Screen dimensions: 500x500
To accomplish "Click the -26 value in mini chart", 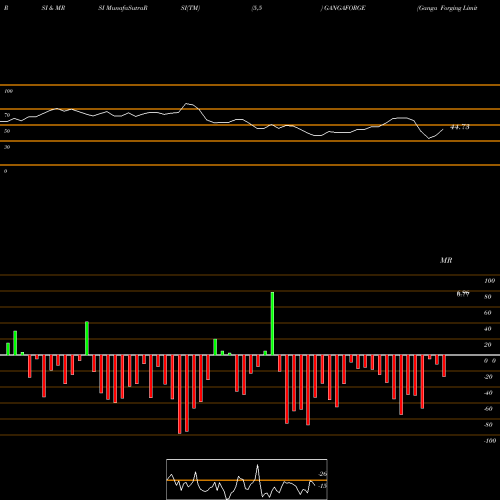I will pyautogui.click(x=323, y=474).
